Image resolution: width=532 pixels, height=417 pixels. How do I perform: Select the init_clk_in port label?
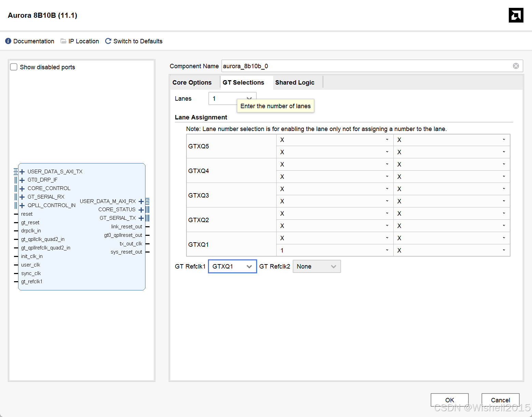(x=32, y=256)
